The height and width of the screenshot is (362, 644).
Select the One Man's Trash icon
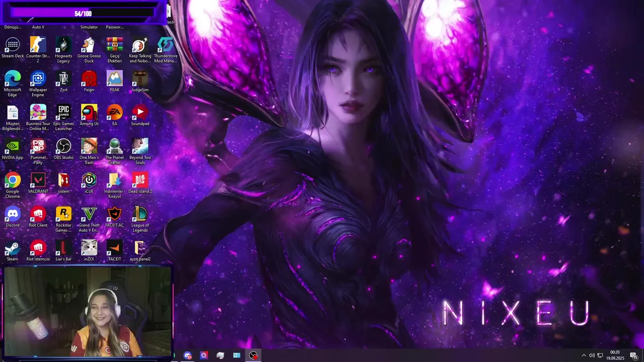click(89, 151)
